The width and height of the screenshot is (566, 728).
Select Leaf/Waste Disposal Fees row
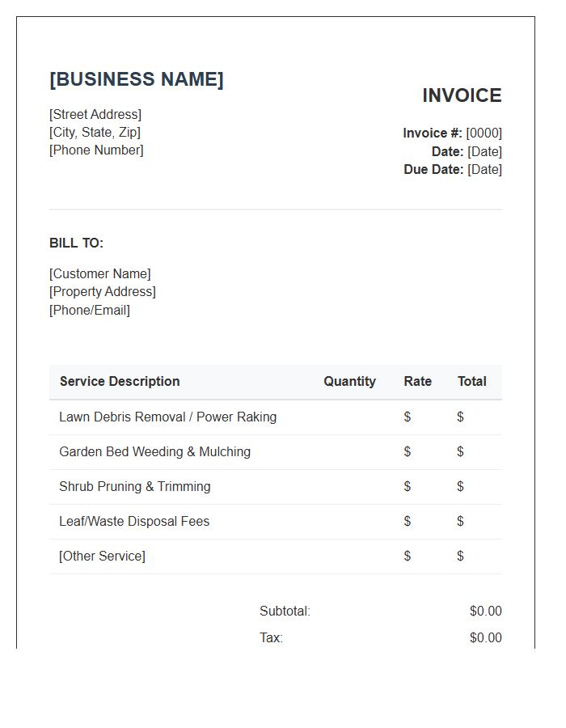point(276,522)
